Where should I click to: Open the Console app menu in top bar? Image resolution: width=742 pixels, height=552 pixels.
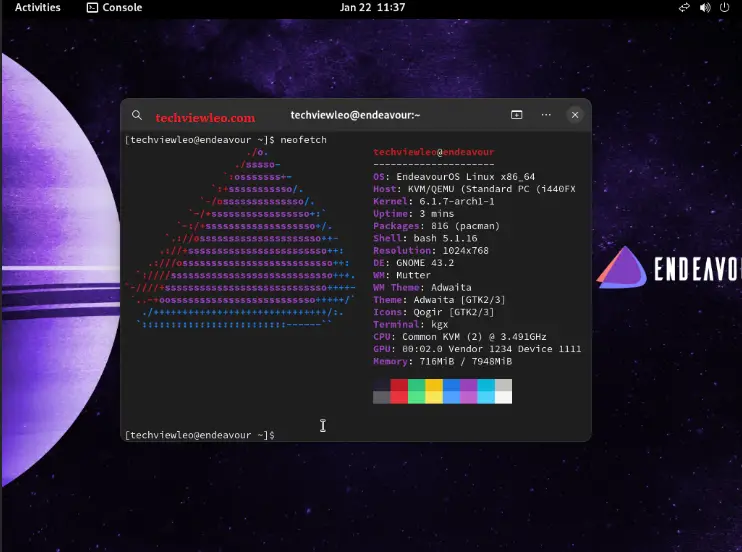115,8
